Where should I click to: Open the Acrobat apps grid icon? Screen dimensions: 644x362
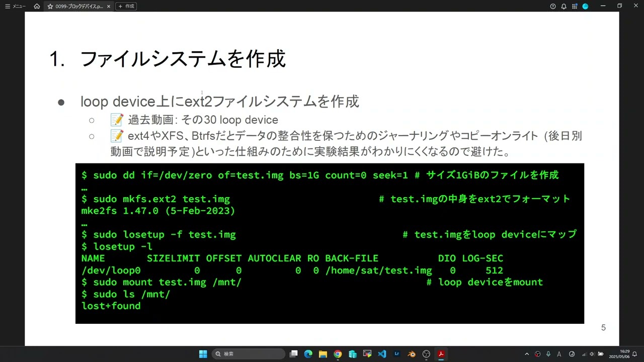(x=574, y=6)
